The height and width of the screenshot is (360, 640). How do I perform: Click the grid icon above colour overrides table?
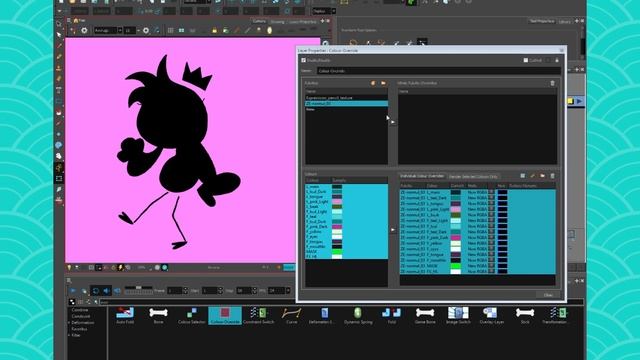pos(522,176)
